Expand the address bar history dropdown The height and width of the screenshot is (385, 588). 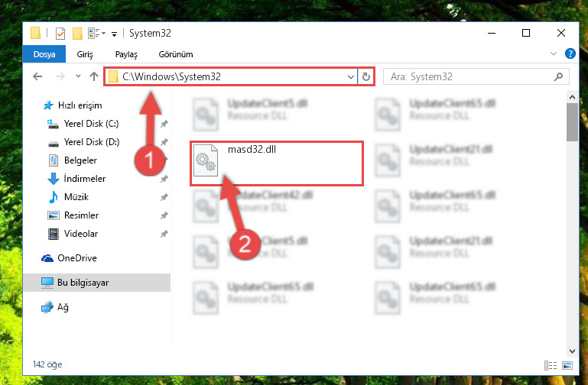[351, 77]
